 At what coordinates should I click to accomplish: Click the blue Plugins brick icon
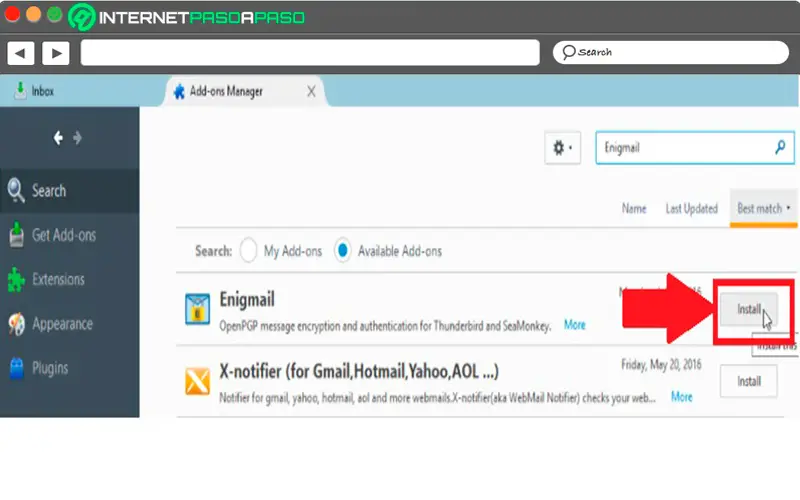(16, 368)
